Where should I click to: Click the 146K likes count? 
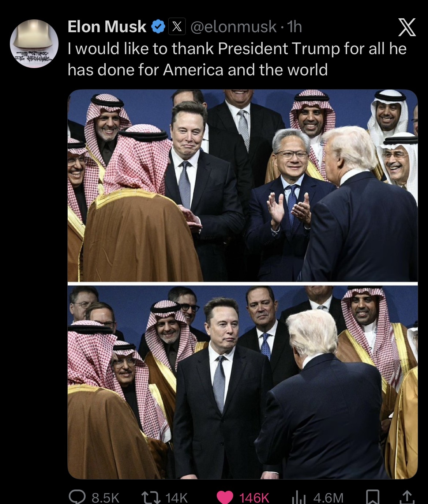click(254, 497)
